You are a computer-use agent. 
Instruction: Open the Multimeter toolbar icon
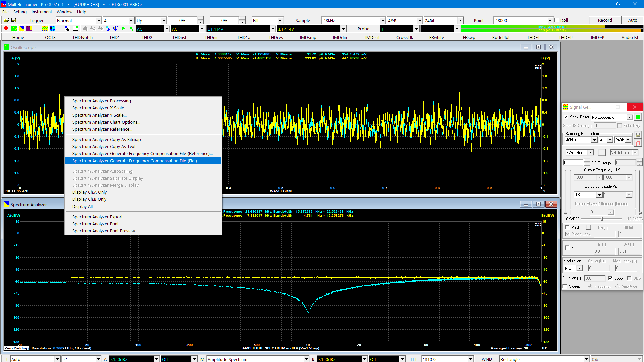coord(29,29)
